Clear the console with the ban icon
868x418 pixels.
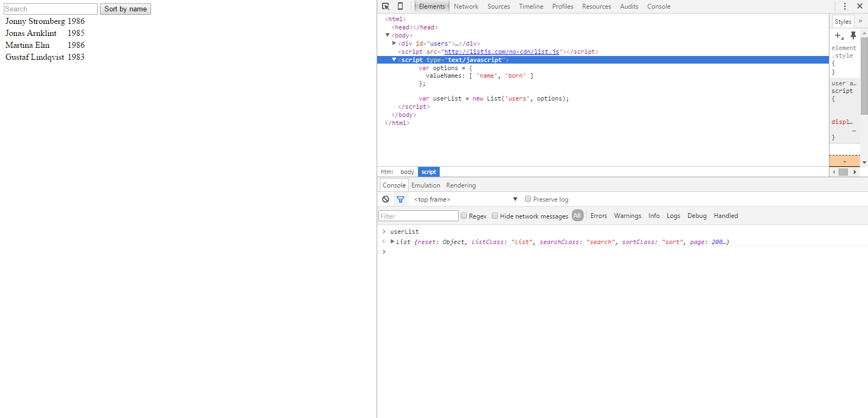pyautogui.click(x=386, y=199)
